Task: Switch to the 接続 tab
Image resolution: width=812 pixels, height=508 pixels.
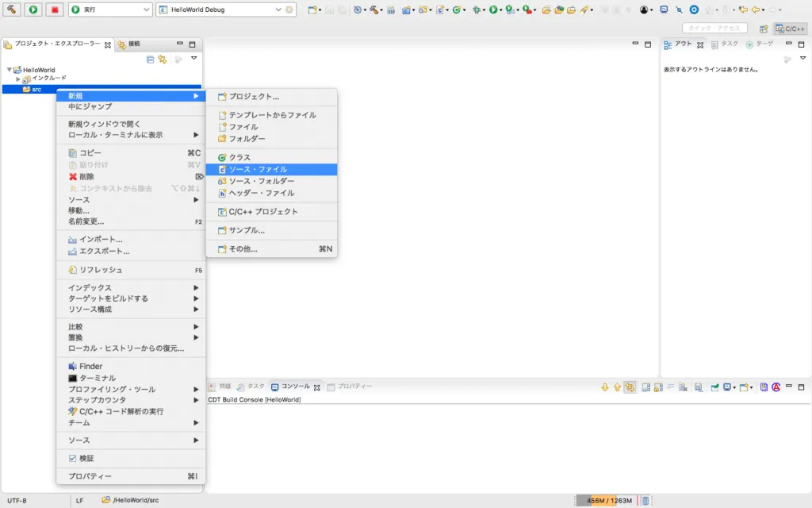Action: pos(129,44)
